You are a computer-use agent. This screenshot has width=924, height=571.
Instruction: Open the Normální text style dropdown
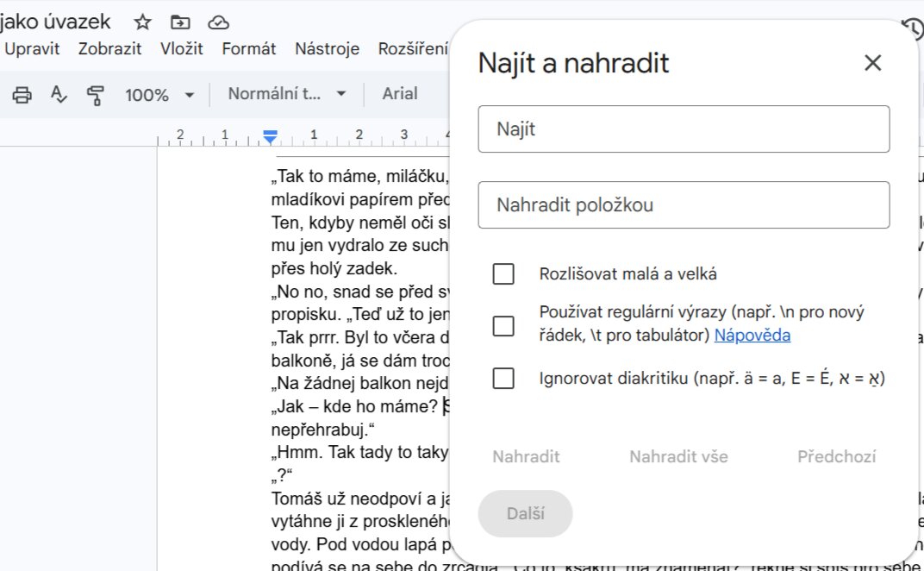pos(286,94)
